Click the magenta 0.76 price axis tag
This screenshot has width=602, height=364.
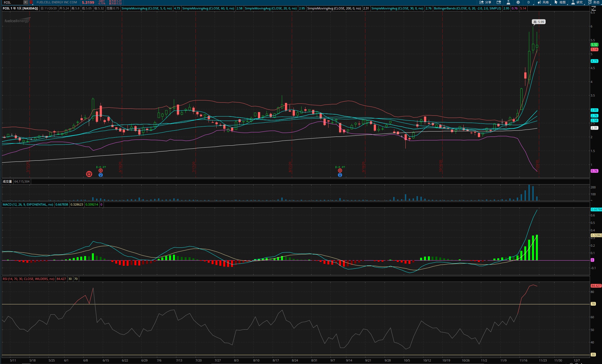[x=595, y=171]
